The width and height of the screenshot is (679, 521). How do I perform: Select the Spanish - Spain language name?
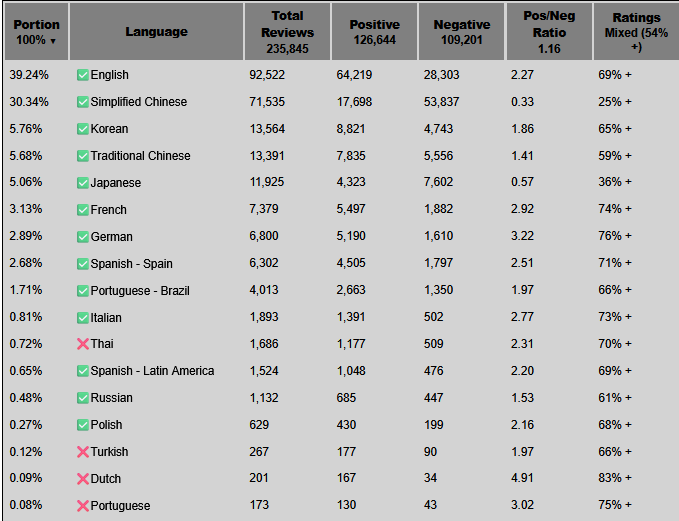132,263
